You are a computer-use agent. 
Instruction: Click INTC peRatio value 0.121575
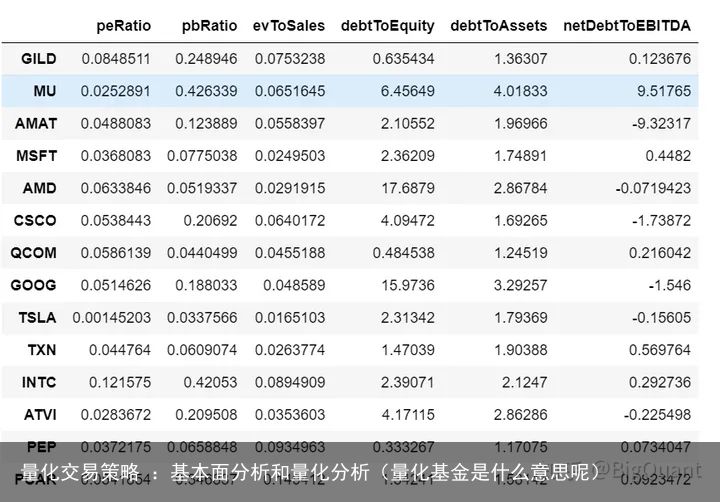(120, 382)
